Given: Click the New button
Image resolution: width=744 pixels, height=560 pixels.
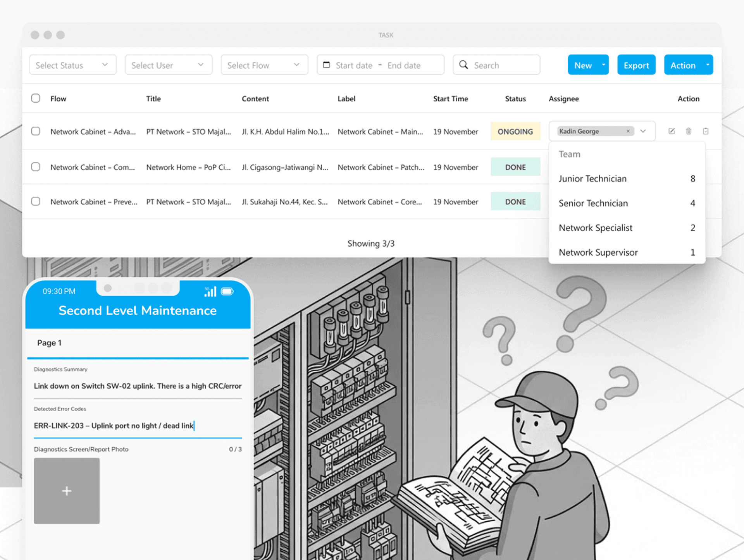Looking at the screenshot, I should coord(583,65).
